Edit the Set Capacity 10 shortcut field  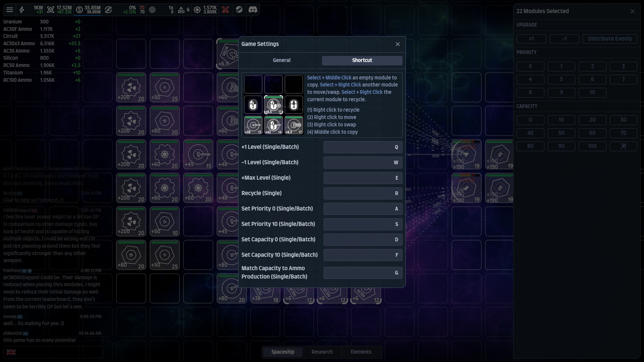pos(363,255)
